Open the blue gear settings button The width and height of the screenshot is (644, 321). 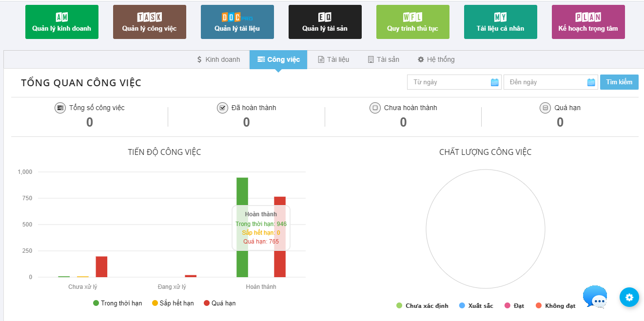(x=629, y=297)
